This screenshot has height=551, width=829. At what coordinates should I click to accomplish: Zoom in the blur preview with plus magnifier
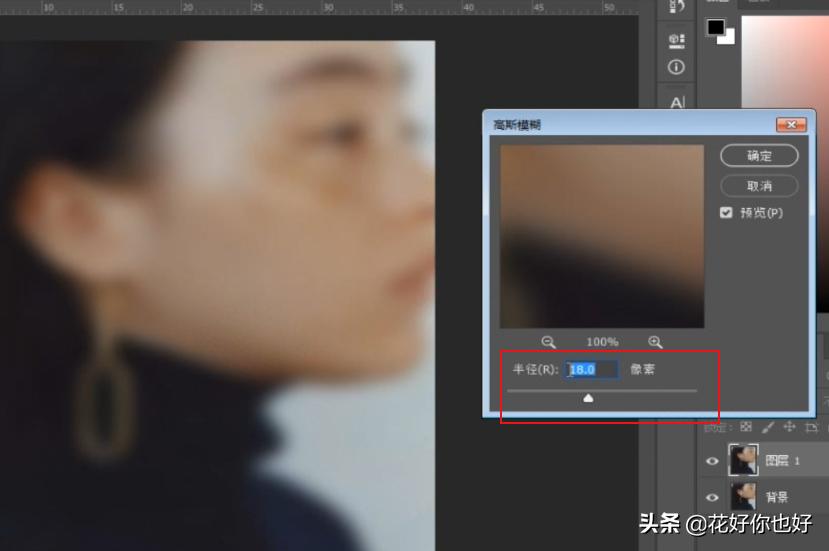tap(655, 342)
